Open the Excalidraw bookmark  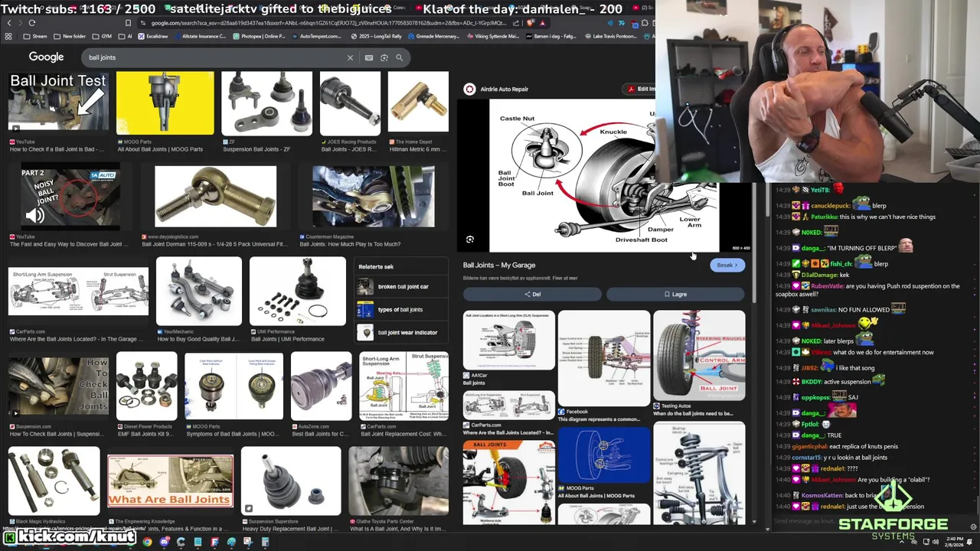[152, 36]
